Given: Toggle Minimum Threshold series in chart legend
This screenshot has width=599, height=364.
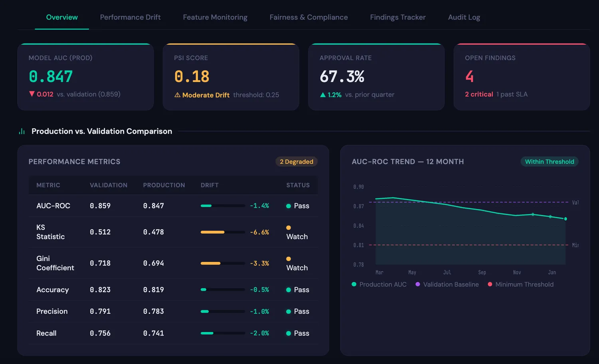Looking at the screenshot, I should [x=520, y=284].
